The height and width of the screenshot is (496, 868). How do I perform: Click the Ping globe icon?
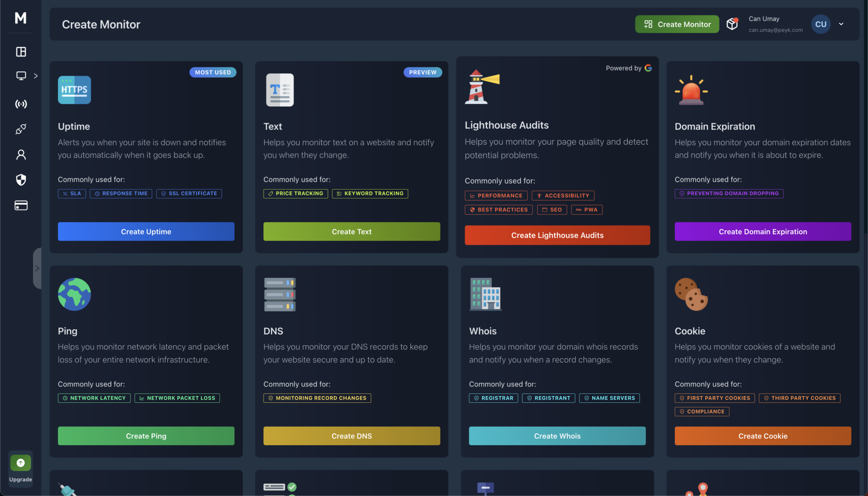(x=75, y=294)
